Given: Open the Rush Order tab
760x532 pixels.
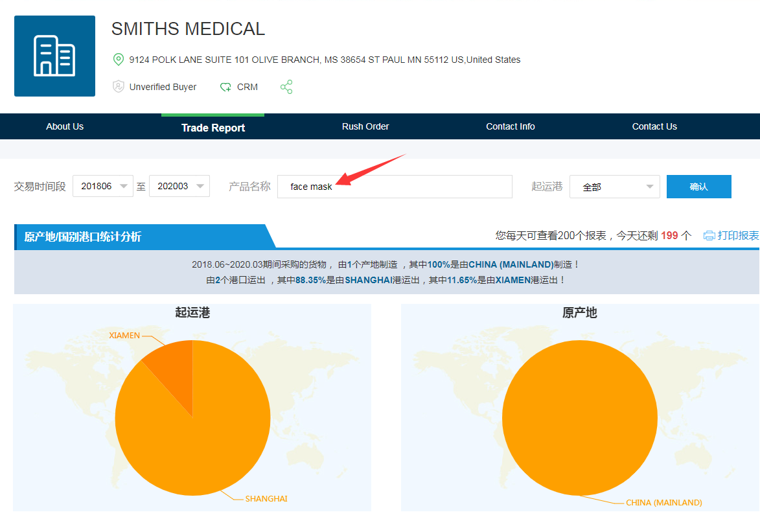Looking at the screenshot, I should 365,126.
